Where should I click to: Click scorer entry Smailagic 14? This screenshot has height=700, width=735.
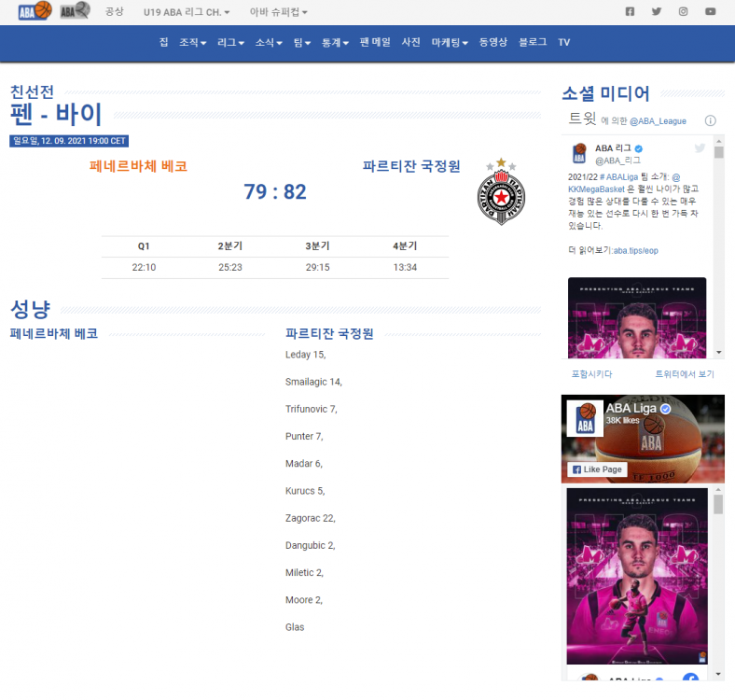point(313,382)
